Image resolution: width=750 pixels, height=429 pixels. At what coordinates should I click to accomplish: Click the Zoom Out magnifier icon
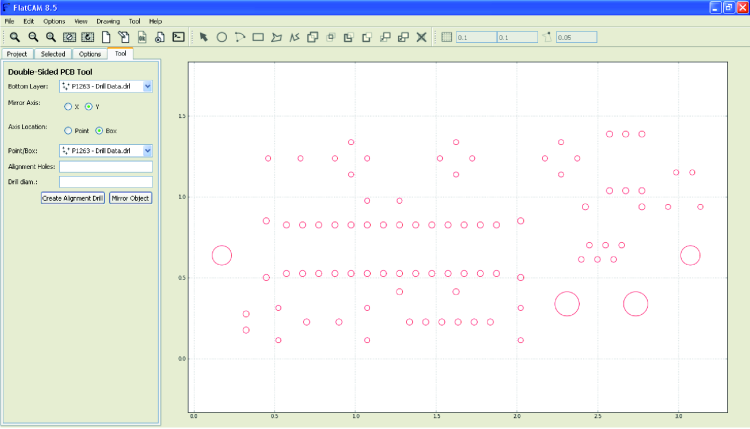33,37
